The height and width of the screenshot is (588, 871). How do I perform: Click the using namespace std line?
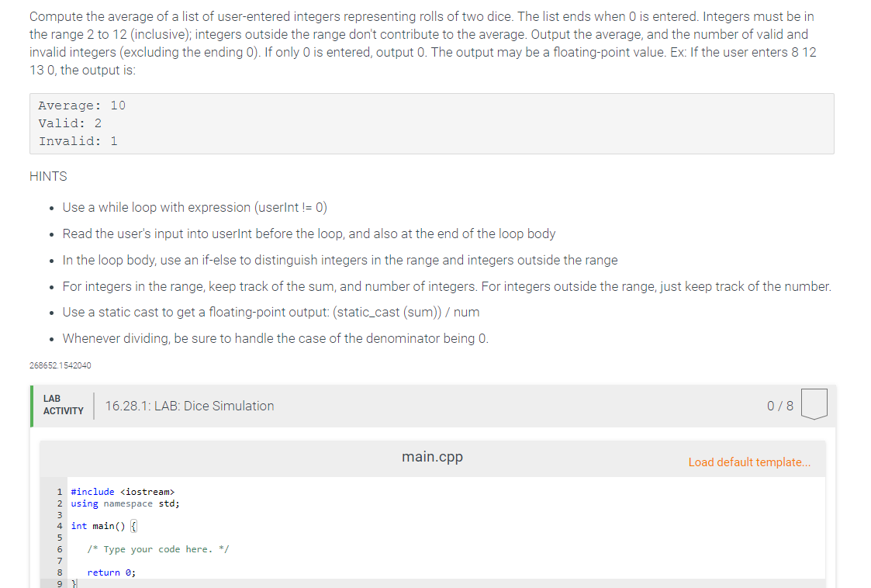click(123, 503)
